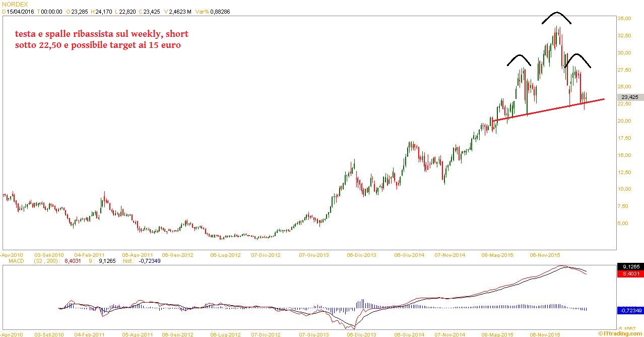
Task: Click the 35,00 price axis label
Action: [625, 19]
